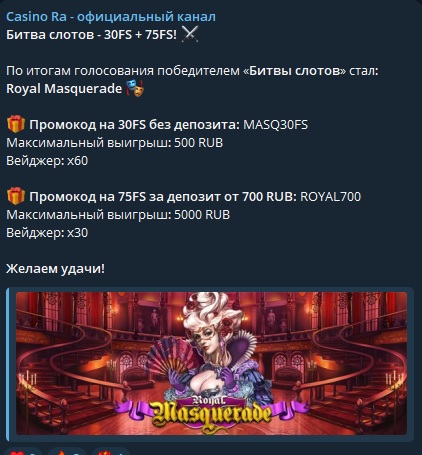Click the maximum win 500 RUB line
This screenshot has height=455, width=422.
pyautogui.click(x=114, y=143)
